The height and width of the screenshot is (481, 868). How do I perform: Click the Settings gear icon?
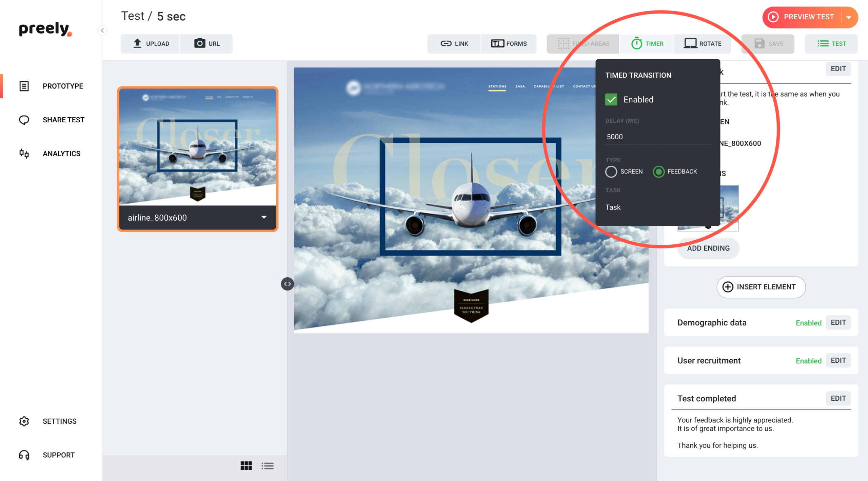pyautogui.click(x=24, y=421)
